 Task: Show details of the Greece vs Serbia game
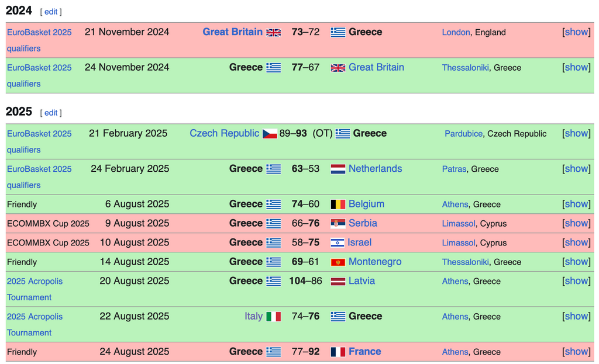pyautogui.click(x=576, y=223)
